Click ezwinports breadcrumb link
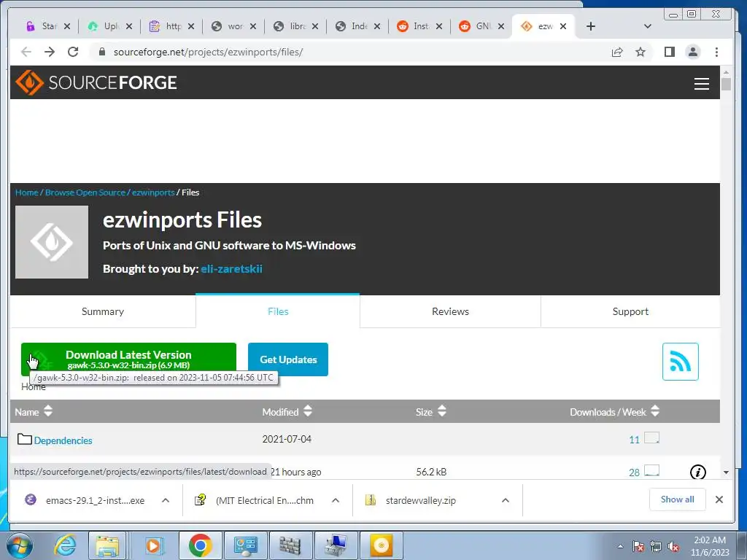 click(153, 192)
